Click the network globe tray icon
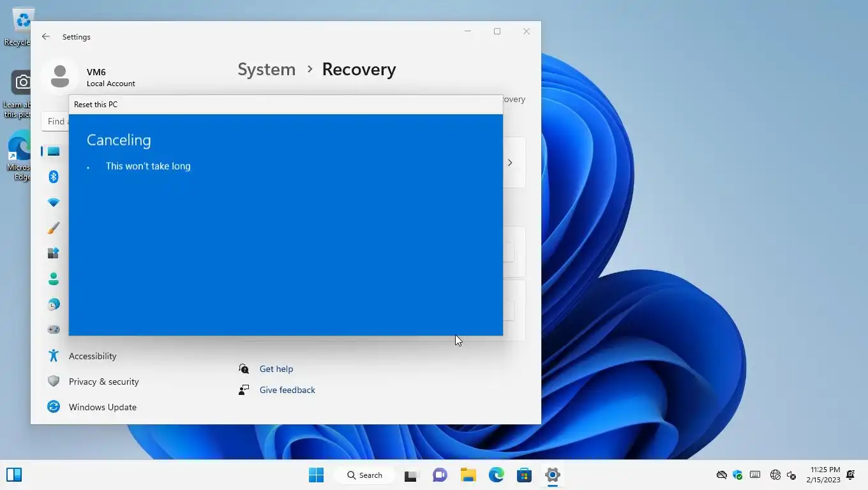Image resolution: width=868 pixels, height=490 pixels. tap(775, 475)
